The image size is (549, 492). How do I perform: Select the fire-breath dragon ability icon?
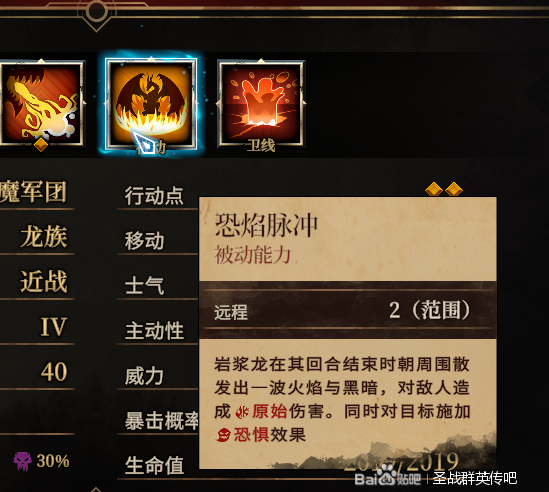42,103
